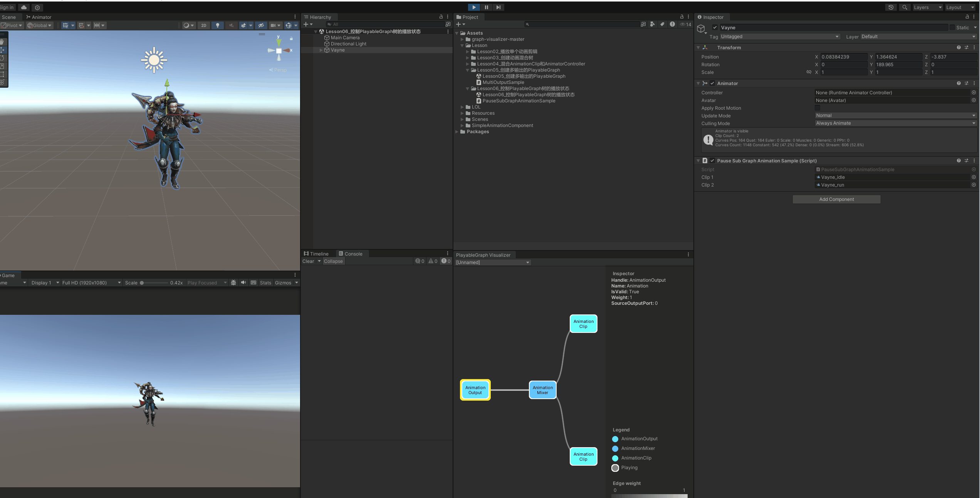Enable Apply Root Motion checkbox
This screenshot has width=980, height=498.
click(817, 108)
